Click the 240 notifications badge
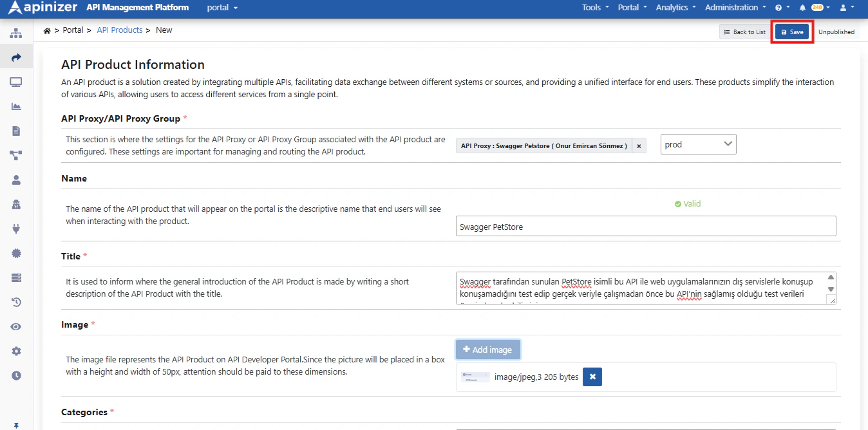Viewport: 868px width, 430px height. coord(817,8)
